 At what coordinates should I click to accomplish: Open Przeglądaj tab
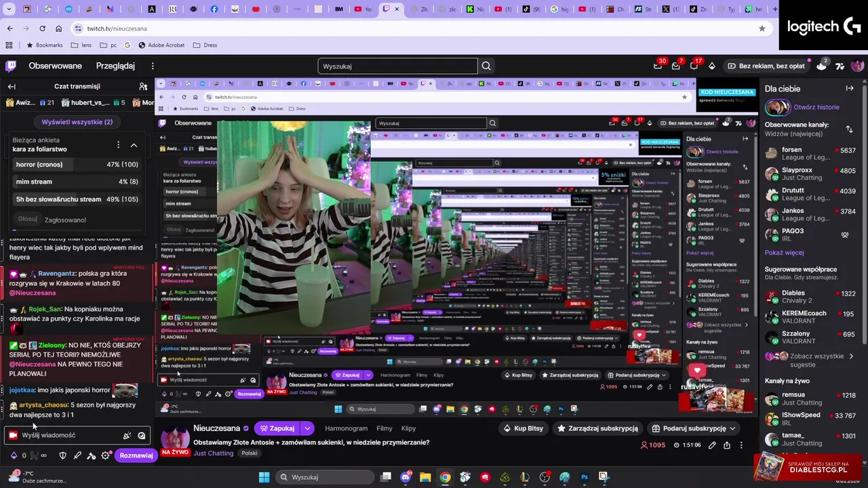pyautogui.click(x=115, y=66)
